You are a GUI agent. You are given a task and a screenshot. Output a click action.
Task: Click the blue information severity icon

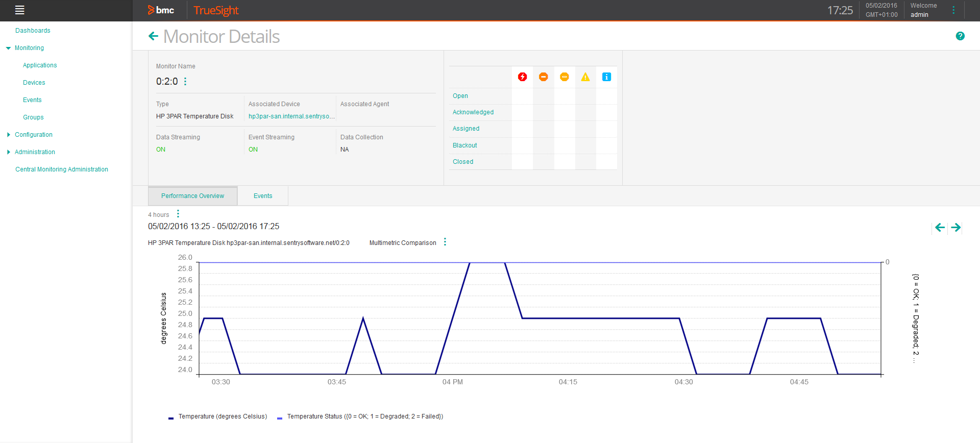[606, 77]
